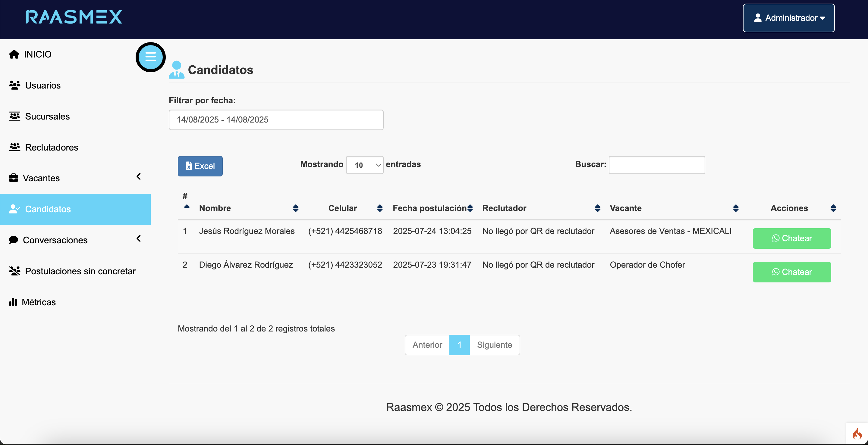Click the Métricas bar chart icon
The width and height of the screenshot is (868, 445).
[x=13, y=302]
